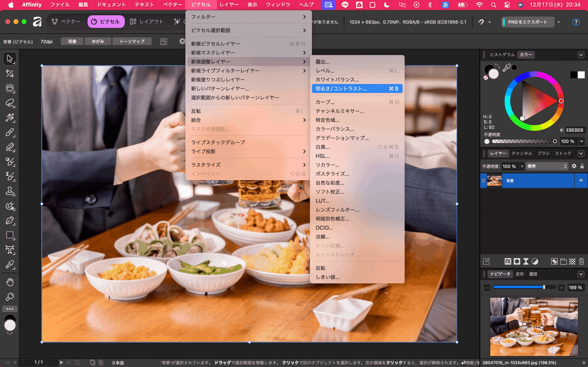Expand the color opacity 100% dropdown

pyautogui.click(x=582, y=141)
